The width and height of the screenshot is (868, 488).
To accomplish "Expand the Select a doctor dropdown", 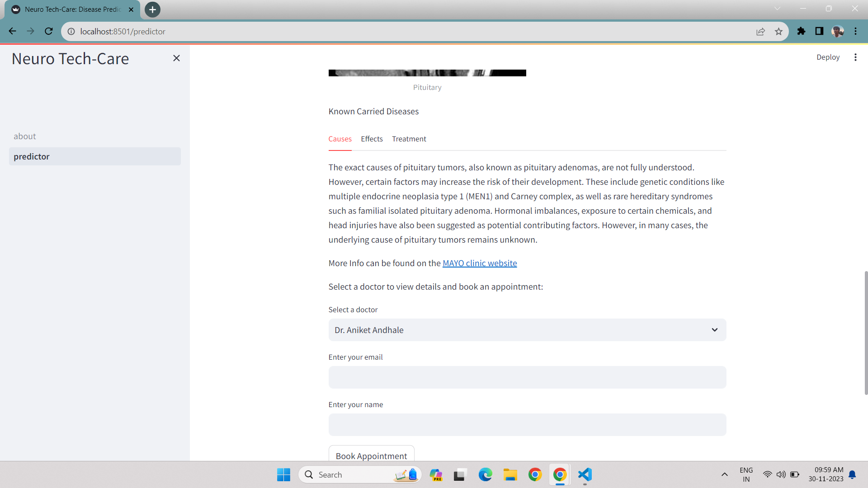I will coord(527,330).
